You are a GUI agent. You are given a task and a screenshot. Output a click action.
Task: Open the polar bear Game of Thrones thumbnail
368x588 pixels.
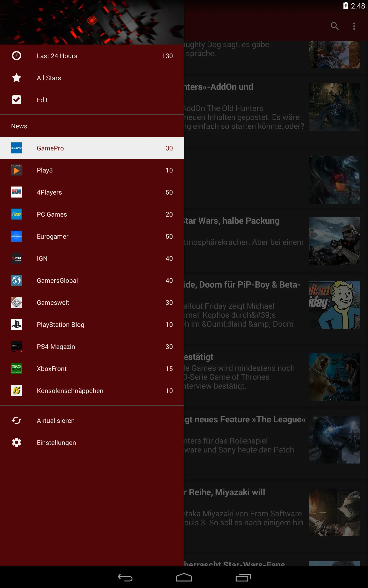334,377
